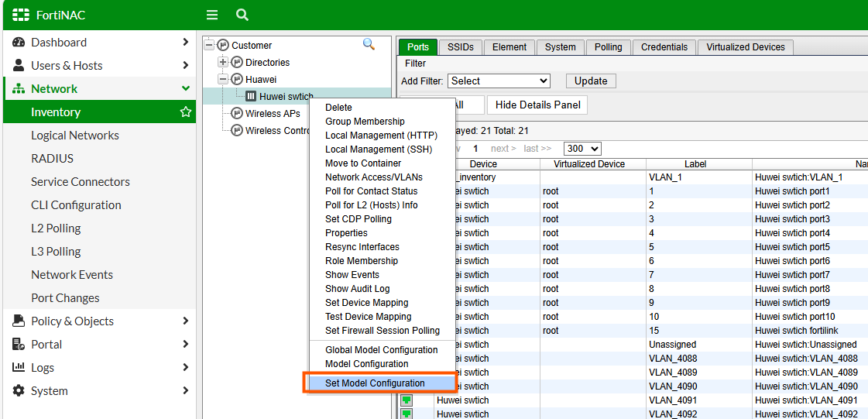Image resolution: width=868 pixels, height=419 pixels.
Task: Click the Update button
Action: 591,81
